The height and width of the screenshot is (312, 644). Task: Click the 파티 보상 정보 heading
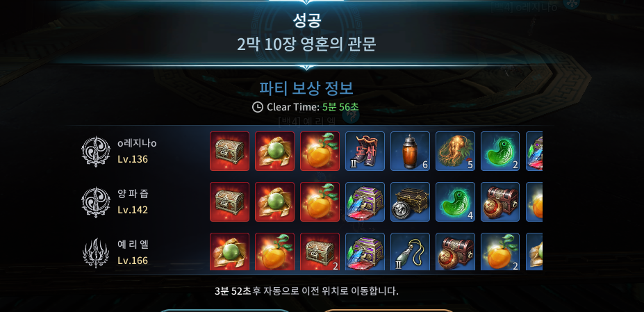pos(306,88)
